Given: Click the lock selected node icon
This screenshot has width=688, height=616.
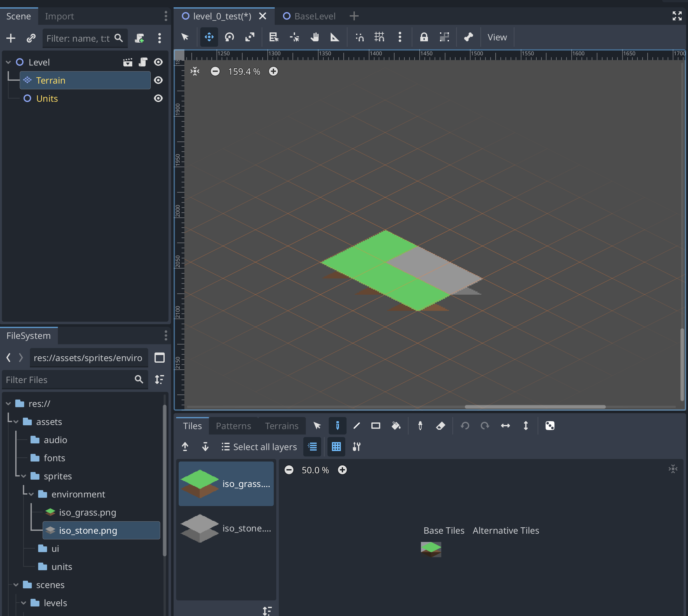Looking at the screenshot, I should [x=423, y=37].
